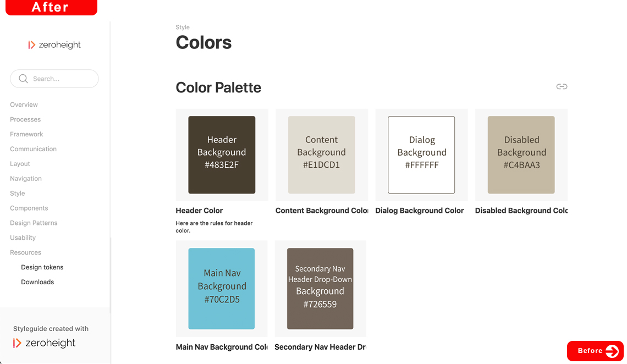Open the Downloads subpage
This screenshot has width=627, height=364.
pos(37,282)
